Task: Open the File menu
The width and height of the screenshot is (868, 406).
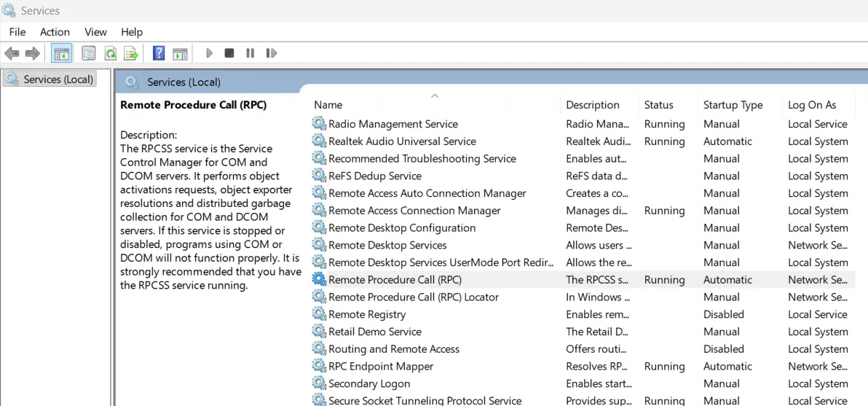Action: tap(17, 32)
